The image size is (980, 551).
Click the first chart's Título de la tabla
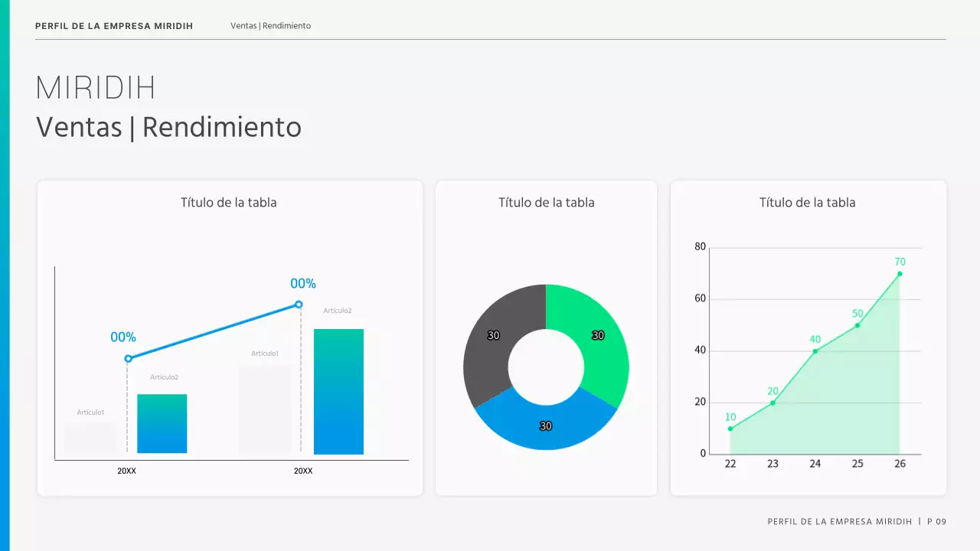click(229, 202)
